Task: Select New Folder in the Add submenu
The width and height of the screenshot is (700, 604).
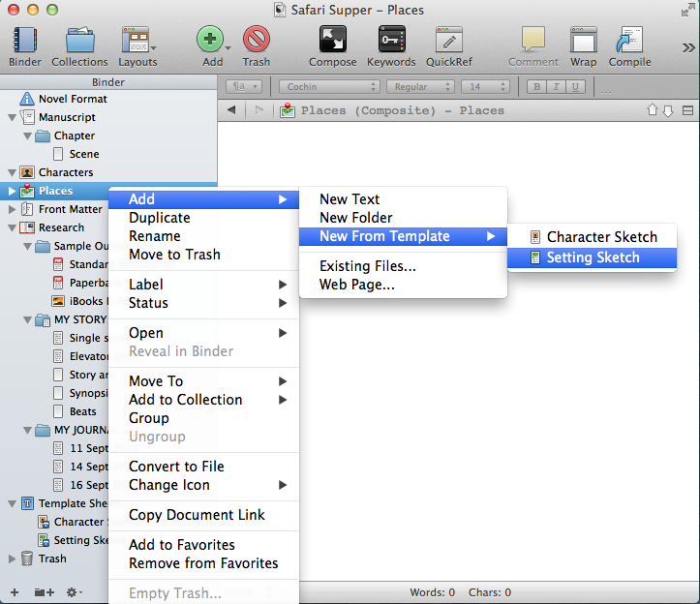Action: tap(403, 218)
